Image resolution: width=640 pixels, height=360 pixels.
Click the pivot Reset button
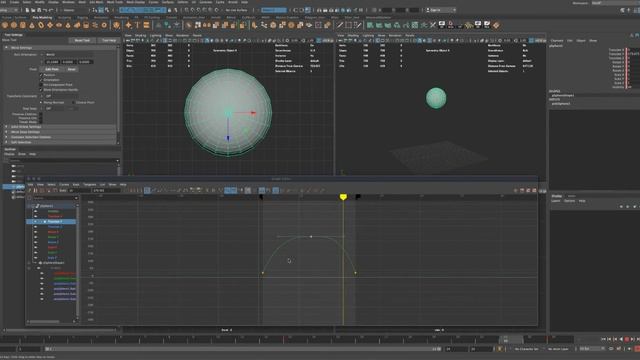(x=71, y=69)
